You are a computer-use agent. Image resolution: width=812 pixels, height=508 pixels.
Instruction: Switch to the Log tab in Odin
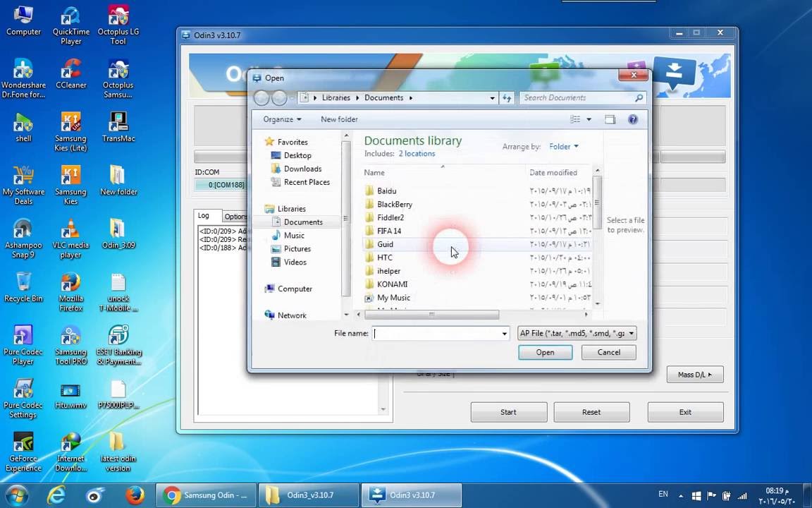click(204, 216)
